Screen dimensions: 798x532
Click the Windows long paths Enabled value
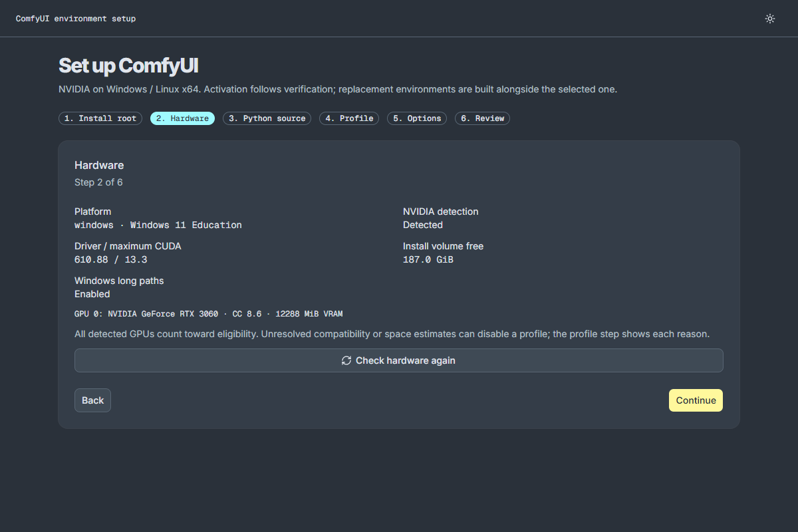pos(92,294)
